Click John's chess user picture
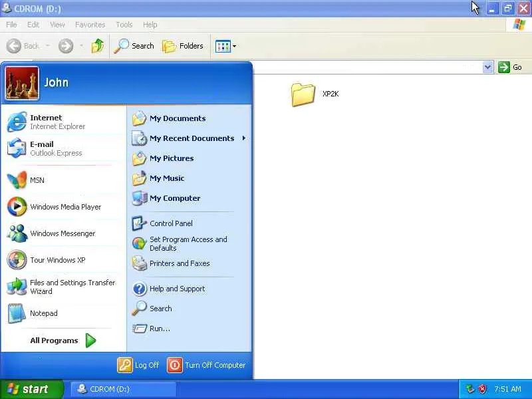This screenshot has width=532, height=399. [22, 83]
